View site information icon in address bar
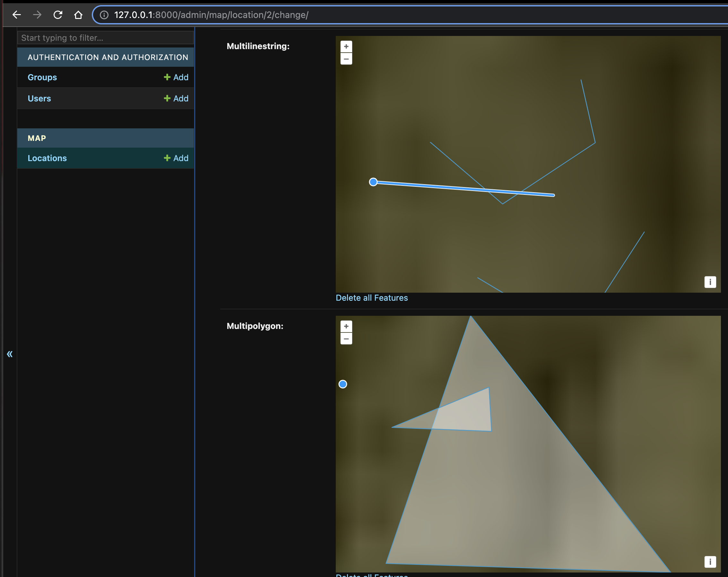This screenshot has height=577, width=728. (104, 15)
